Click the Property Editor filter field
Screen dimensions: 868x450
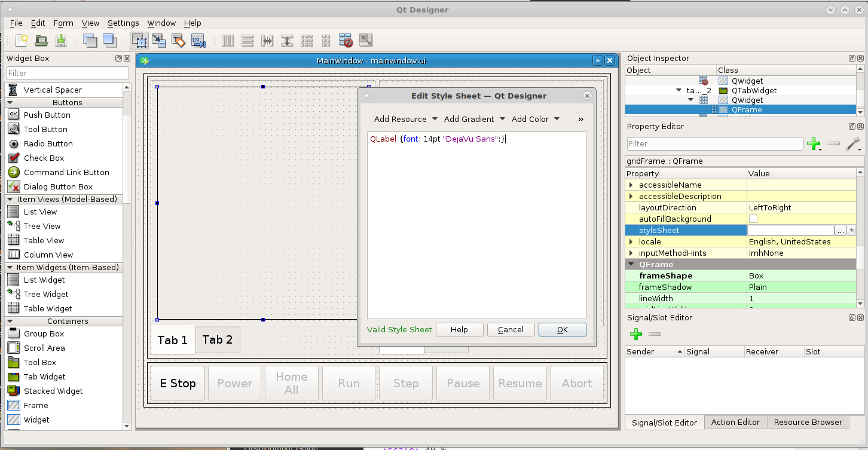[715, 143]
